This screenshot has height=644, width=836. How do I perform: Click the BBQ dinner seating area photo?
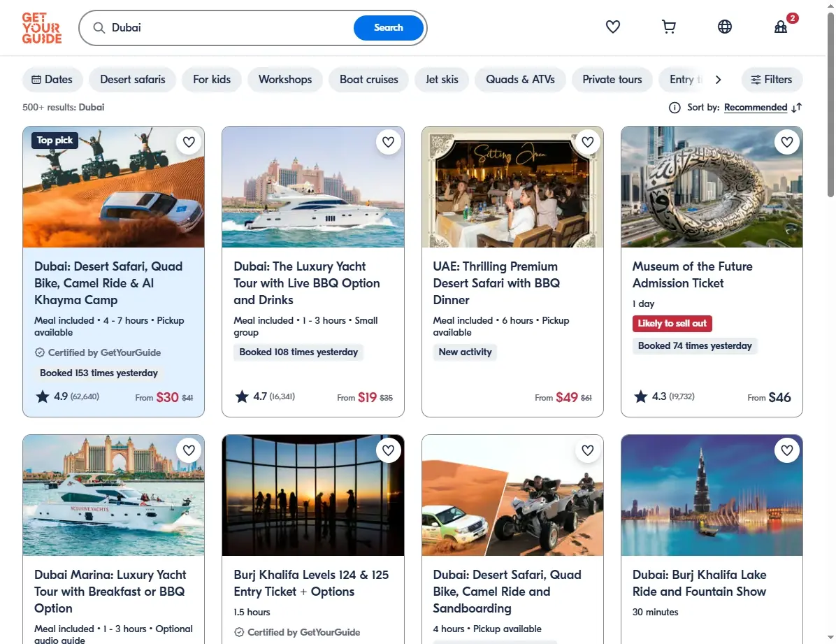(512, 187)
